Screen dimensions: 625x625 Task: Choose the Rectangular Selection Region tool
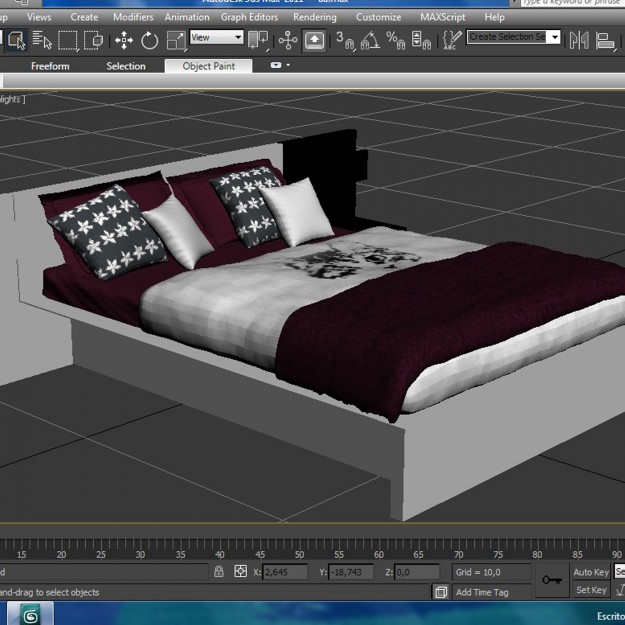tap(67, 40)
